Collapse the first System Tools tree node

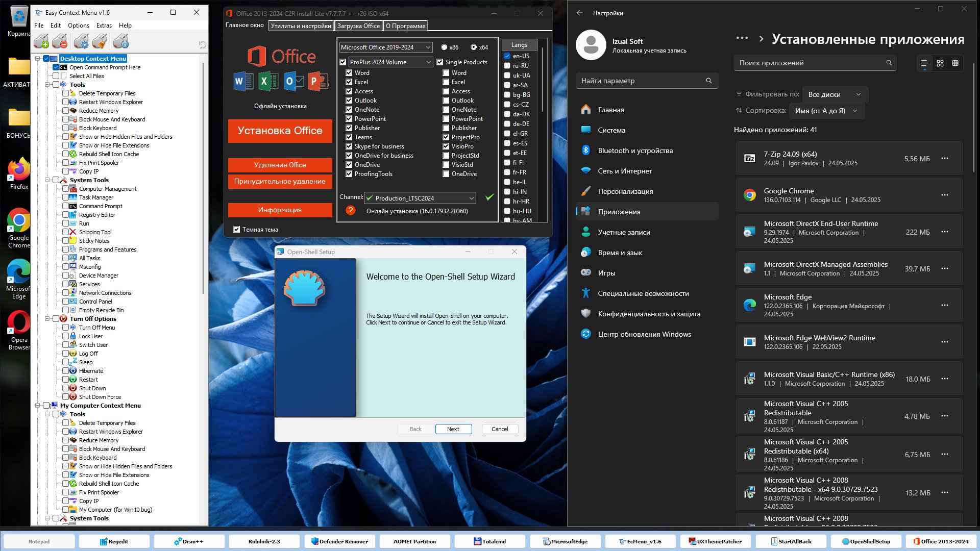pos(47,180)
